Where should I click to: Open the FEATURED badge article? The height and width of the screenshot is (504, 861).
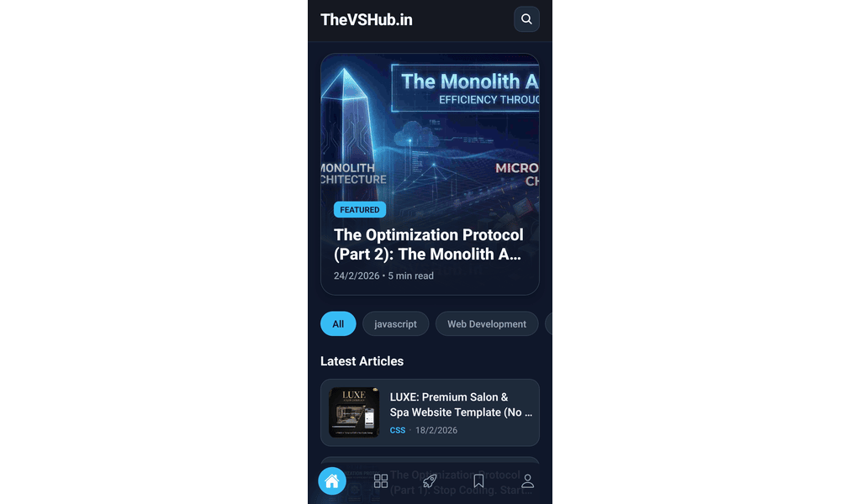tap(360, 209)
